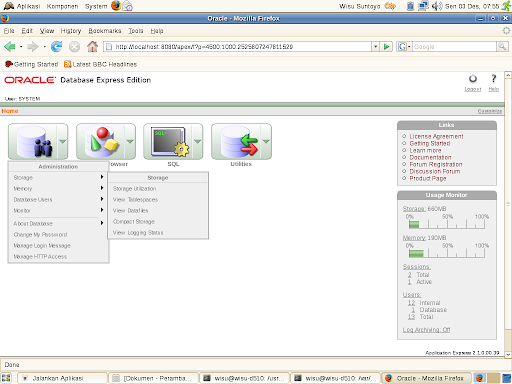Click the Storage usage link
This screenshot has height=384, width=512.
click(x=414, y=209)
